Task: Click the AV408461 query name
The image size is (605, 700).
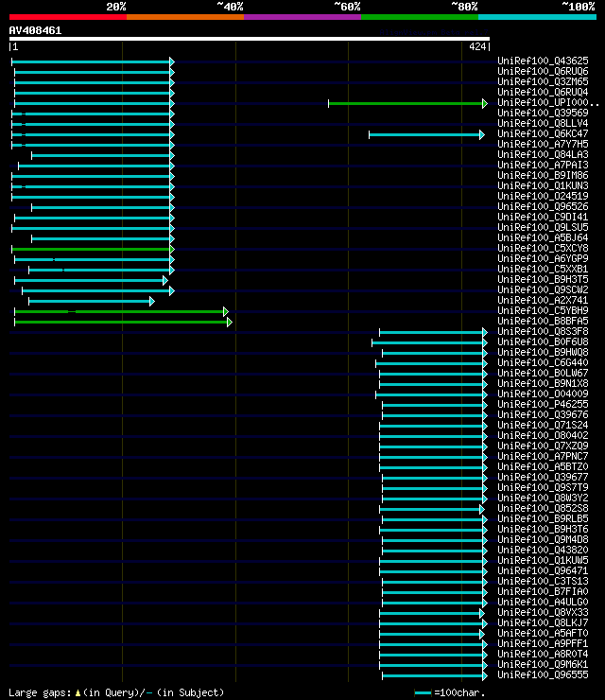Action: pos(35,30)
